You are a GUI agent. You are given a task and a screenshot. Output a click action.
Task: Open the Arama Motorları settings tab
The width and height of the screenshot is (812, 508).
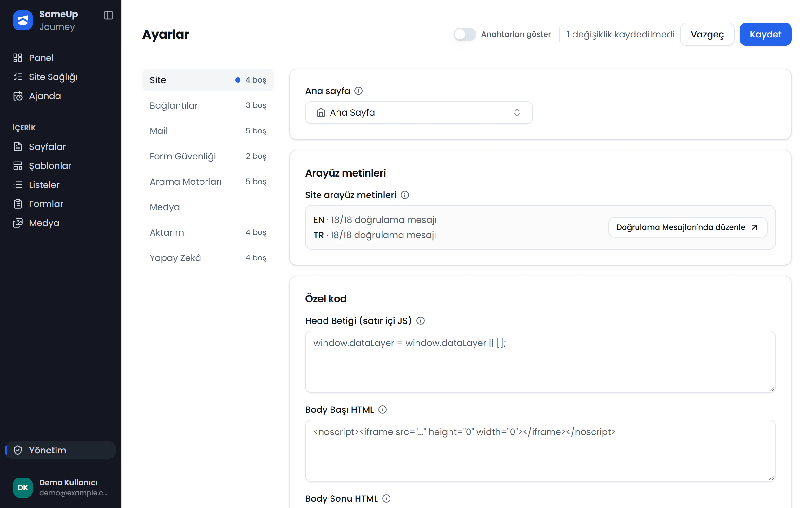(208, 182)
